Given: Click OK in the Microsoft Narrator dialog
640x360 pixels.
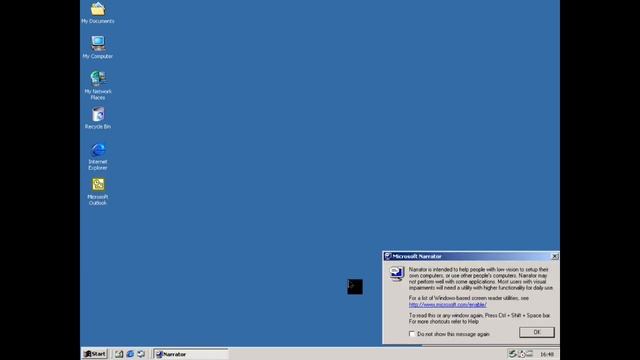Looking at the screenshot, I should coord(537,332).
